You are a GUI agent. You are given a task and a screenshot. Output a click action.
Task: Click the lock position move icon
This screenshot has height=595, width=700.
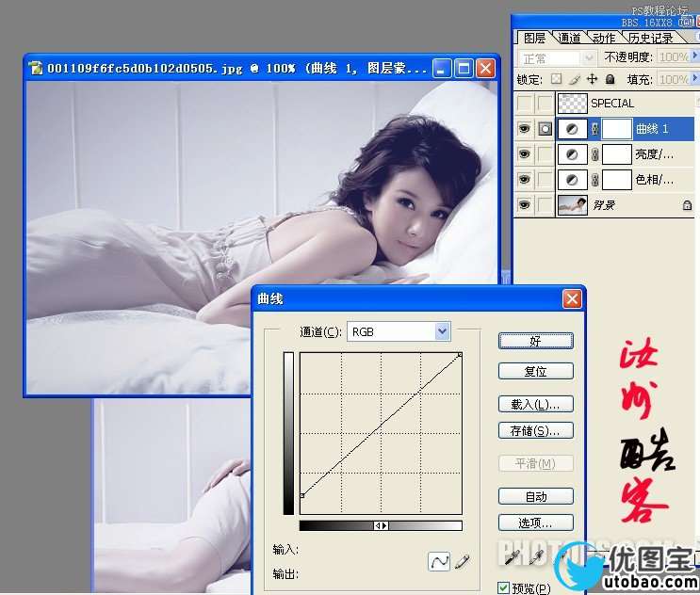pos(592,79)
